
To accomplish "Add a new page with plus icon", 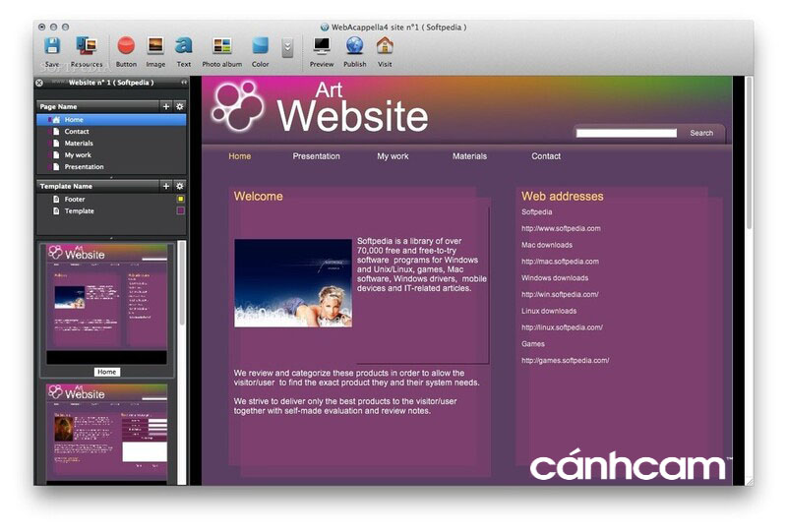I will click(x=166, y=106).
